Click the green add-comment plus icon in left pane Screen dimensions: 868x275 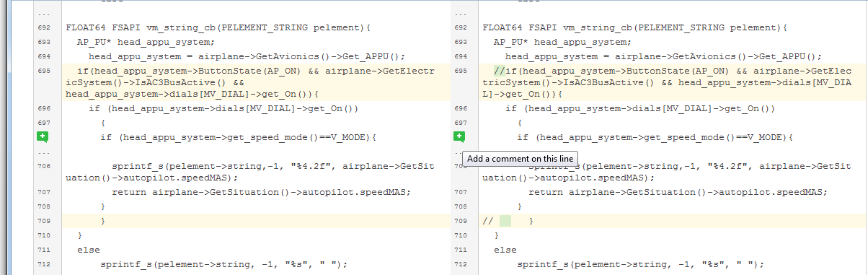point(43,136)
